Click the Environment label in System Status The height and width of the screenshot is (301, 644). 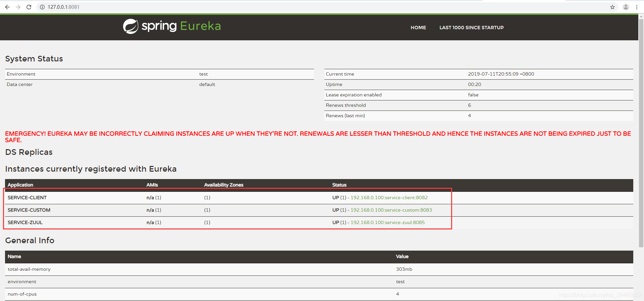(x=21, y=74)
